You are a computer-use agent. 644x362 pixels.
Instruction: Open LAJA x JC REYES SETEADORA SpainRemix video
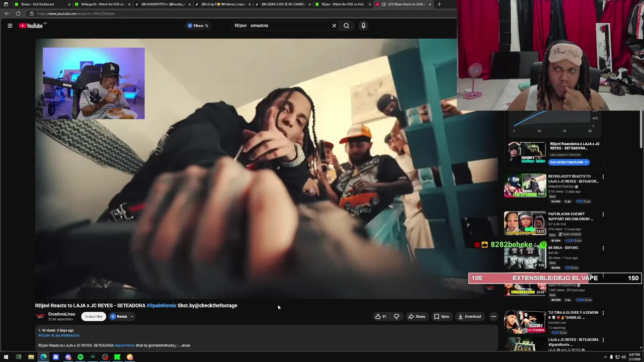tap(573, 342)
